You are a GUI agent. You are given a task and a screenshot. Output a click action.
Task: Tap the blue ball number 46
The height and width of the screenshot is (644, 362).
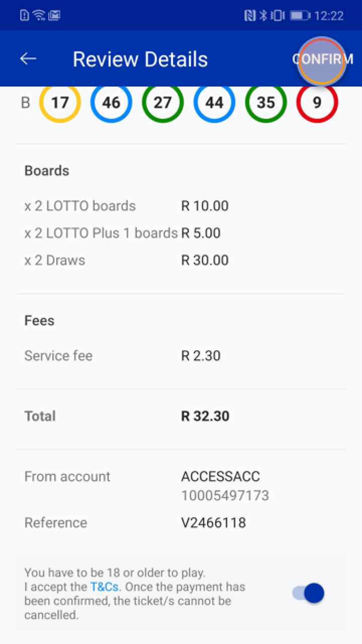click(111, 103)
